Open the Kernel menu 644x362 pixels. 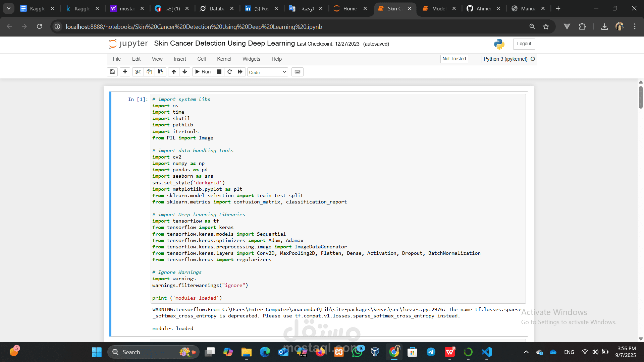click(224, 59)
